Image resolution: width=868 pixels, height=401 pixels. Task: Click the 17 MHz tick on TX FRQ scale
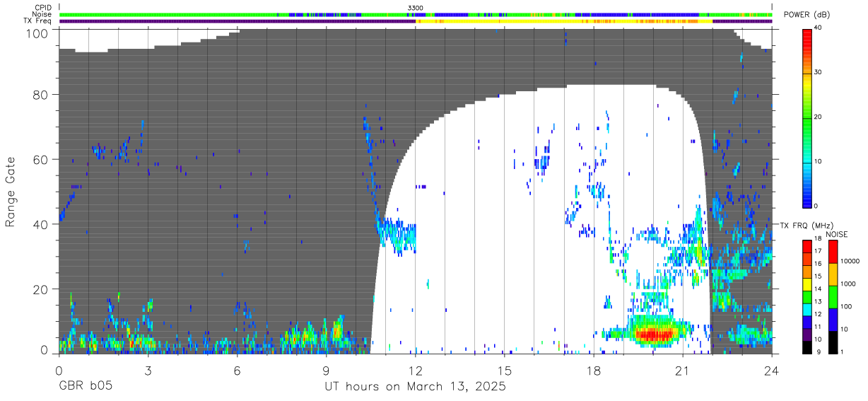(x=818, y=251)
